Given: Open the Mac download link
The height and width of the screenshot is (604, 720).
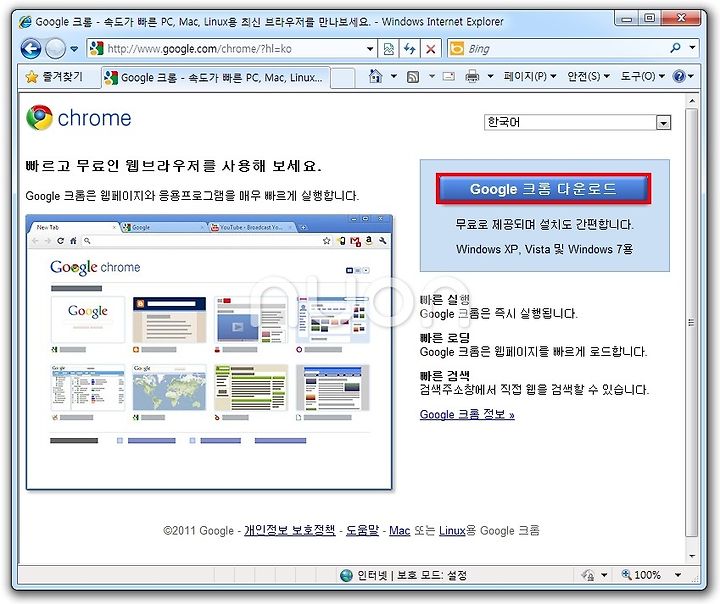Looking at the screenshot, I should [399, 531].
